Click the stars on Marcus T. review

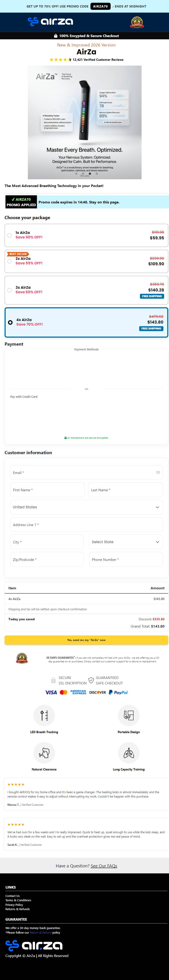click(x=16, y=785)
